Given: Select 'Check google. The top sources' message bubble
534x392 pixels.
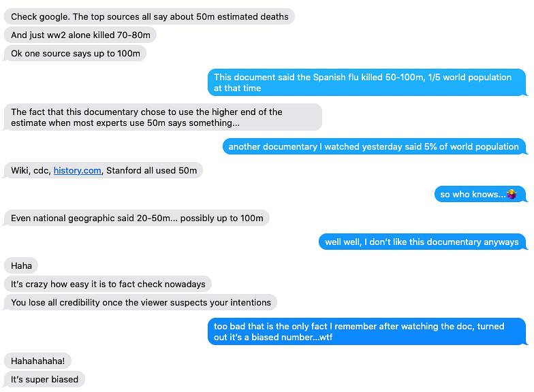Looking at the screenshot, I should (149, 16).
